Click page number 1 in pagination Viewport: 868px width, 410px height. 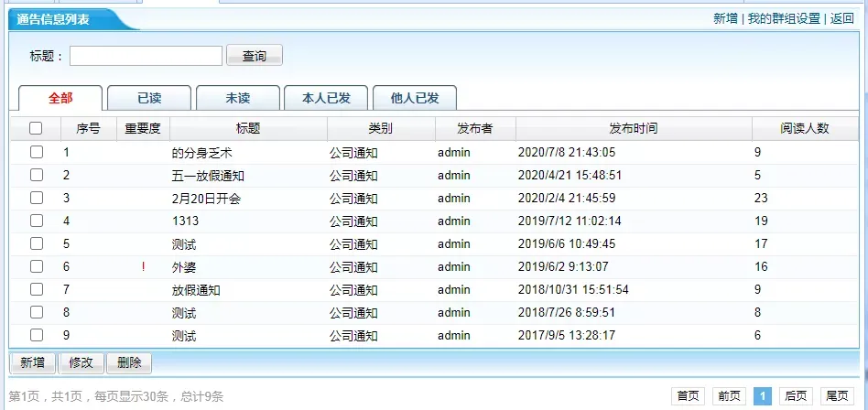[762, 396]
